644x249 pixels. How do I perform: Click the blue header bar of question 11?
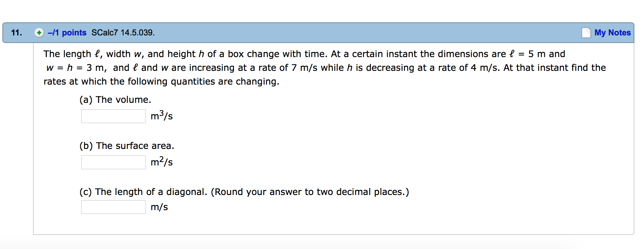(x=310, y=33)
